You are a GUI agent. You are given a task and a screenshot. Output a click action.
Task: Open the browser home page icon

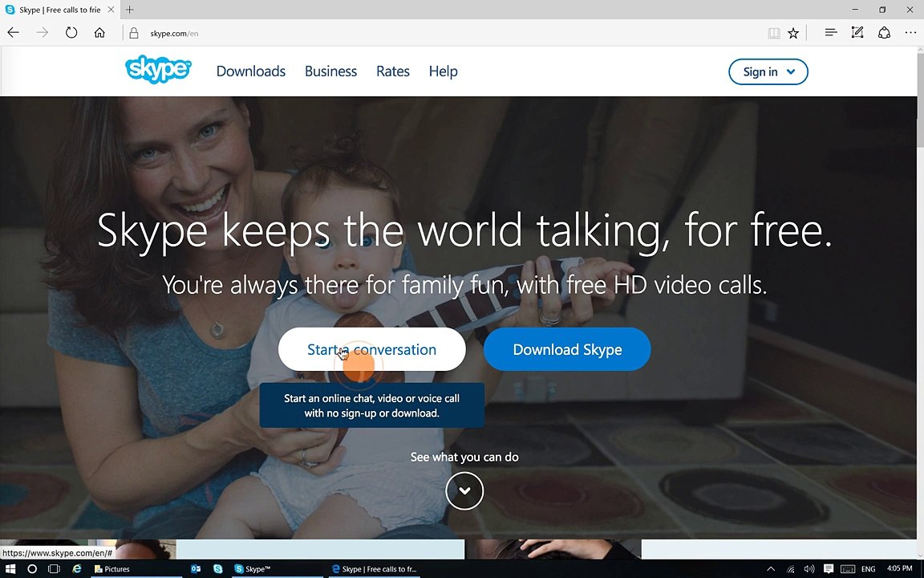(x=99, y=33)
